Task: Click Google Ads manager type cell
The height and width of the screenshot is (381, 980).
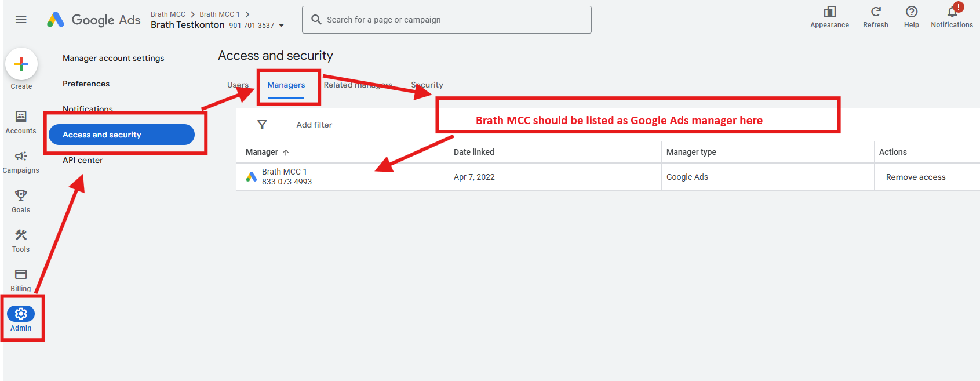Action: (687, 177)
